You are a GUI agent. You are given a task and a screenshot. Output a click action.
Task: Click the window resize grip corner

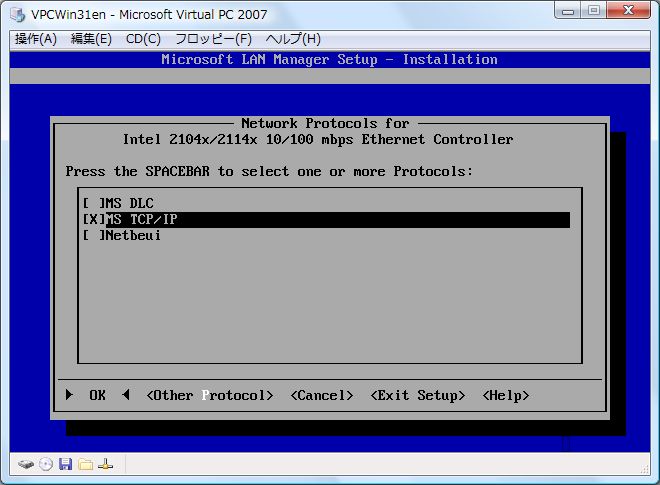(645, 469)
